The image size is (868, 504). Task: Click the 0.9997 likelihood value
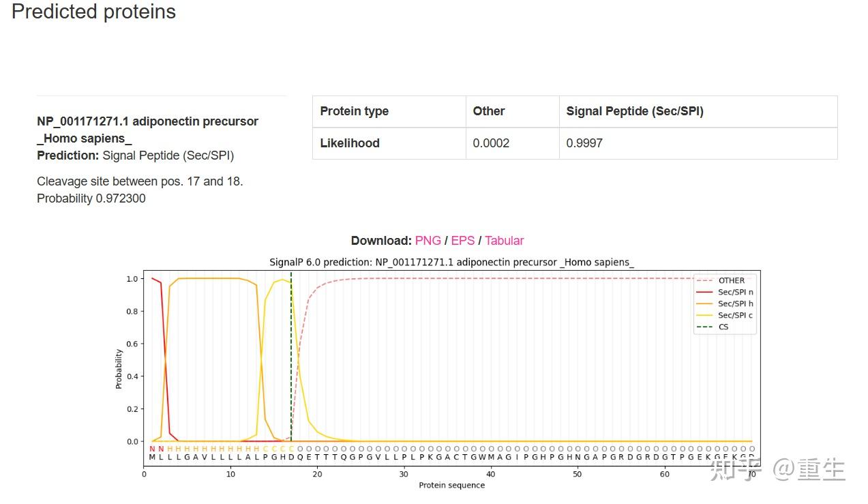(x=584, y=143)
